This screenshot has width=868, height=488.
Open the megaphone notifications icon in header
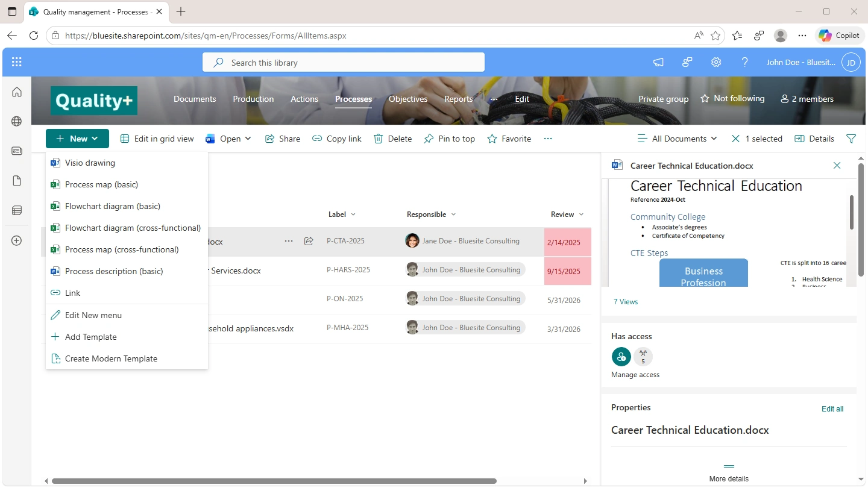658,62
